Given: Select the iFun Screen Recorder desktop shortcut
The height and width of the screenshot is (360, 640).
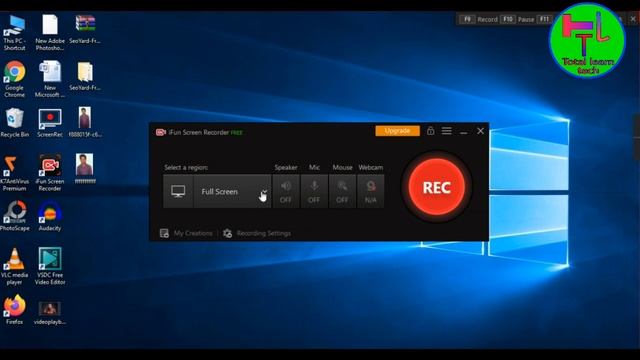Looking at the screenshot, I should pos(50,173).
